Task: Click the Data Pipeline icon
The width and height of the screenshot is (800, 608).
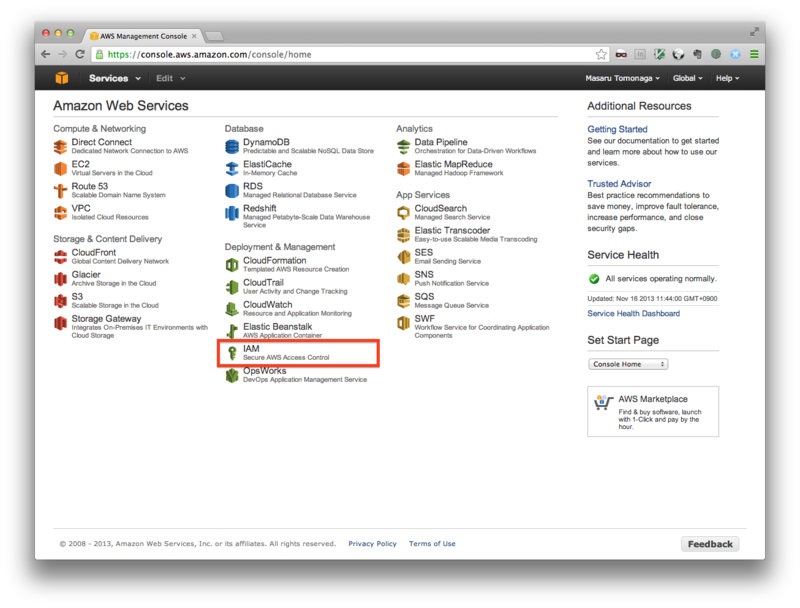Action: coord(403,147)
